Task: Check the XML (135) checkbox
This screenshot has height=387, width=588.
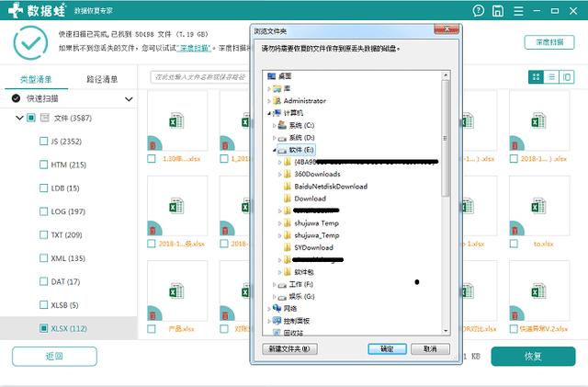Action: pos(43,258)
